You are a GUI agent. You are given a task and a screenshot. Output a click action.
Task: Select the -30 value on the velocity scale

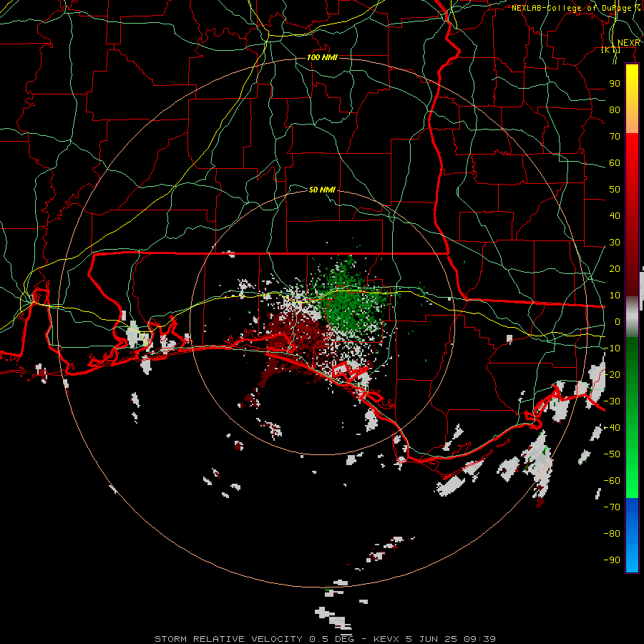click(x=612, y=401)
